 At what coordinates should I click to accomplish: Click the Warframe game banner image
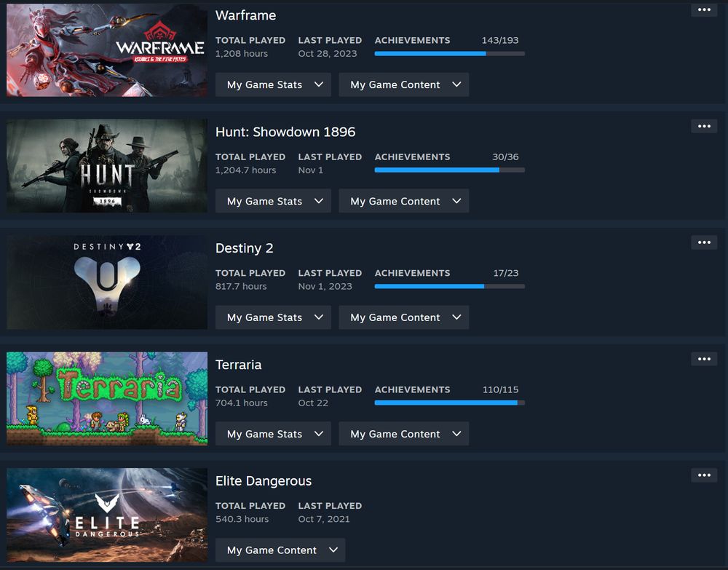coord(107,50)
